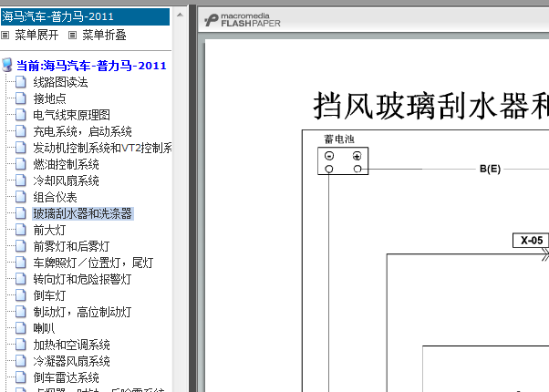Open the 线路图读法 tree item
Image resolution: width=549 pixels, height=392 pixels.
click(60, 82)
